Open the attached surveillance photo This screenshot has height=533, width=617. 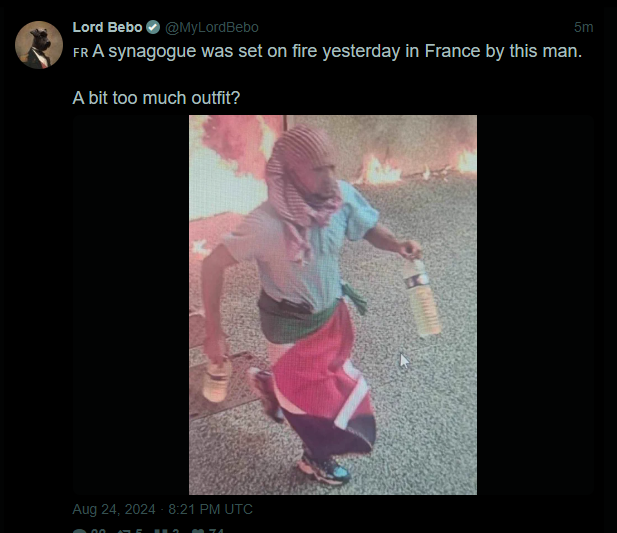coord(333,305)
